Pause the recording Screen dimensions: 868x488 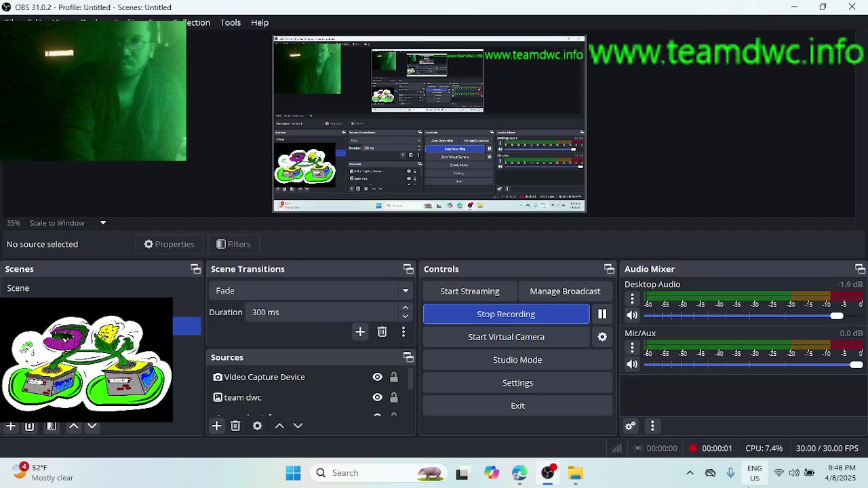coord(602,314)
